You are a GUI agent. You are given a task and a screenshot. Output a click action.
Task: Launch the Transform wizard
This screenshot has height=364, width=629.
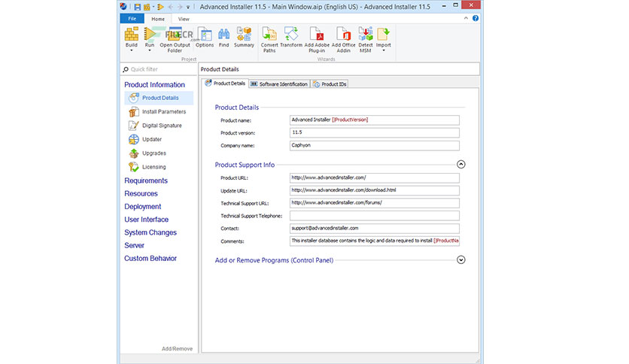click(x=291, y=38)
